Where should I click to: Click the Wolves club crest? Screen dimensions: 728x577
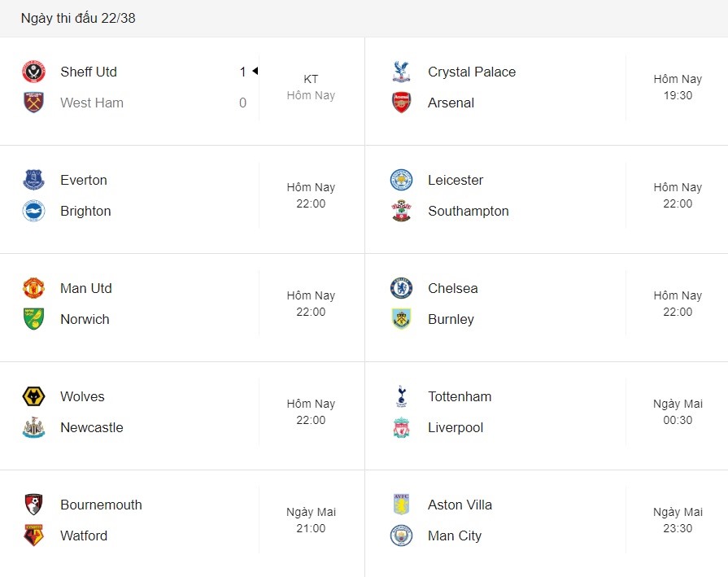[x=34, y=396]
